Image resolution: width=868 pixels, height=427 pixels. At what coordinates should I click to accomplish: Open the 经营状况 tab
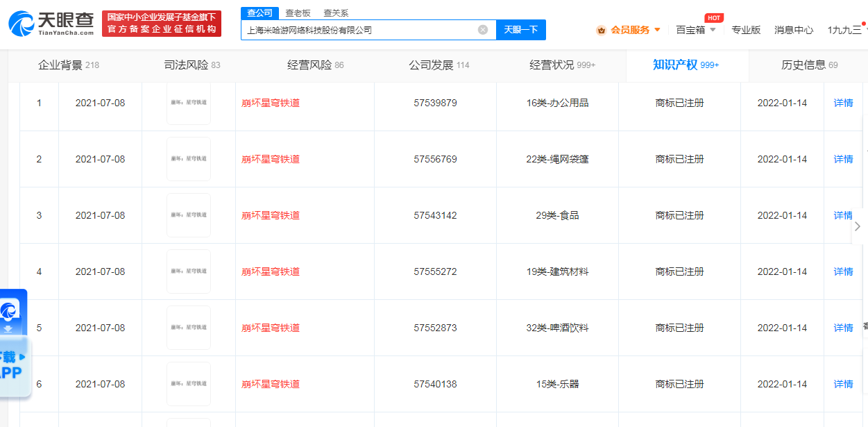pos(562,65)
